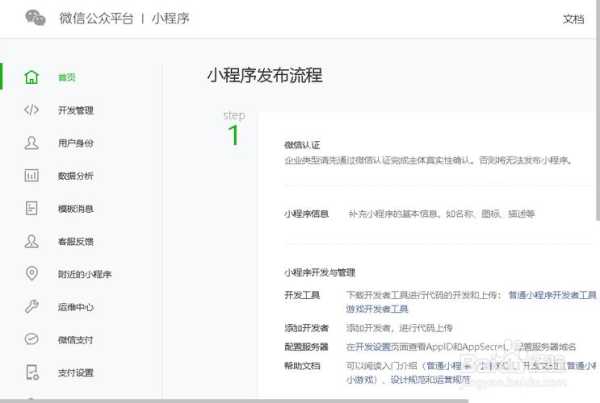
Task: Select 支付设置 from the sidebar
Action: click(x=76, y=373)
